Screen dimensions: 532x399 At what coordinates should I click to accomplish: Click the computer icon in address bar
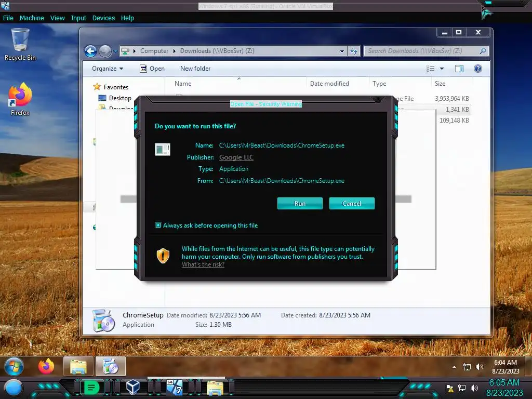(125, 51)
